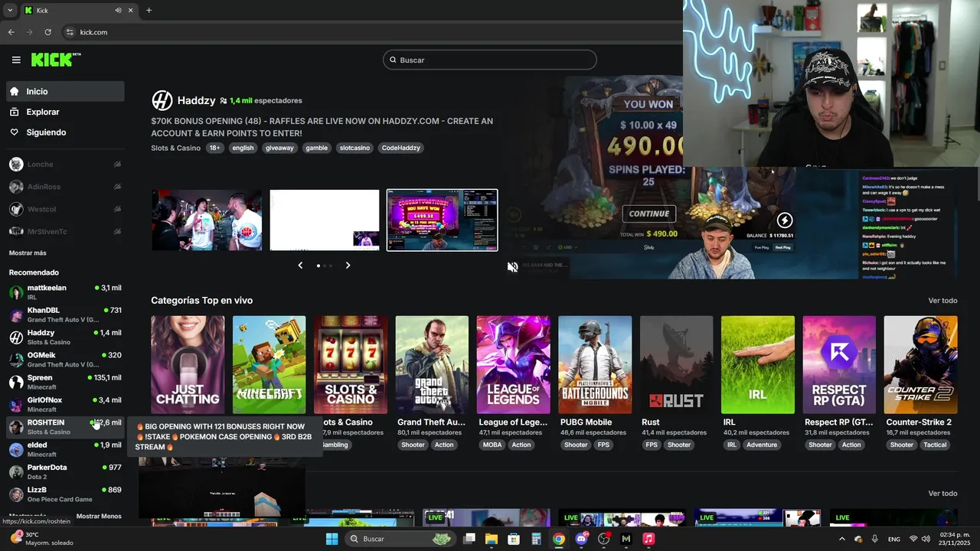Viewport: 980px width, 551px height.
Task: Select the highlighted third carousel thumbnail
Action: tap(442, 220)
